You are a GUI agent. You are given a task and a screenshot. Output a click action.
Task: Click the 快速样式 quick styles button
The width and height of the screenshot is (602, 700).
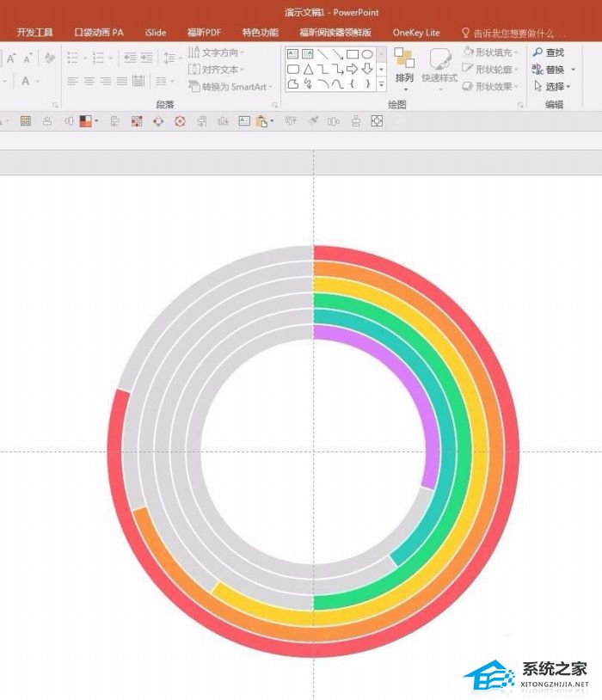pos(439,69)
